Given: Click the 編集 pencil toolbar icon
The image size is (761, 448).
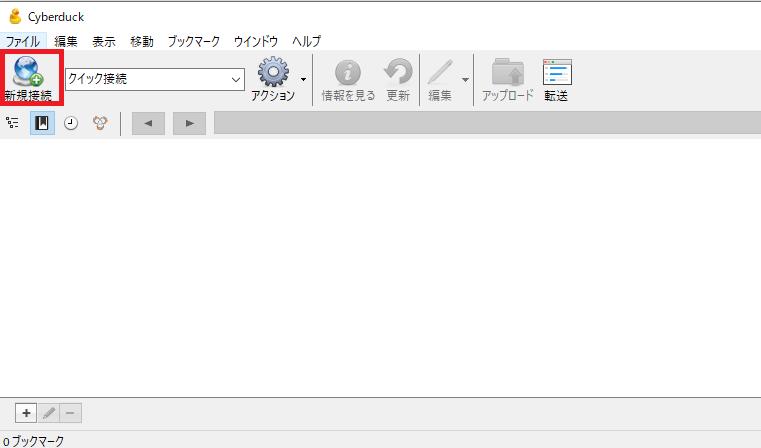Looking at the screenshot, I should [440, 72].
